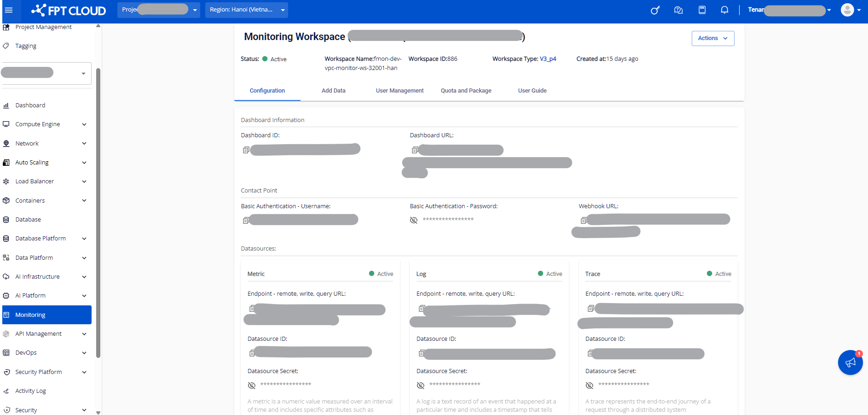Open the Actions dropdown
The width and height of the screenshot is (868, 415).
click(712, 38)
